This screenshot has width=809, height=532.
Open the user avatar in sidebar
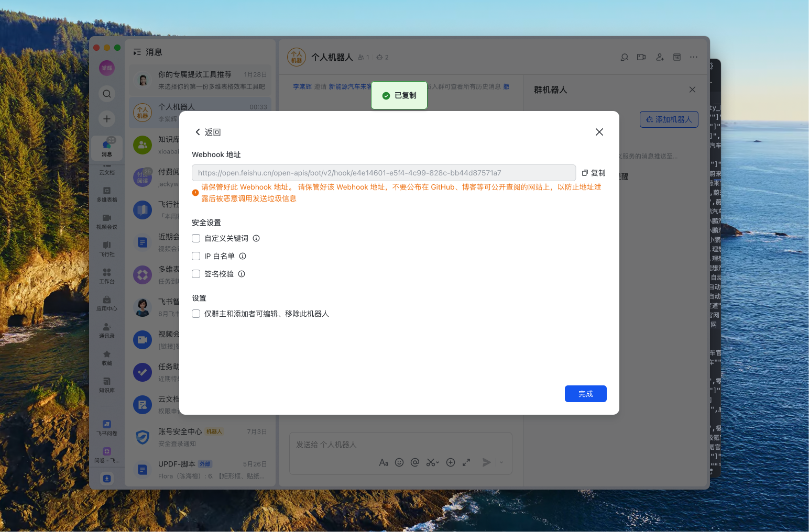click(107, 68)
